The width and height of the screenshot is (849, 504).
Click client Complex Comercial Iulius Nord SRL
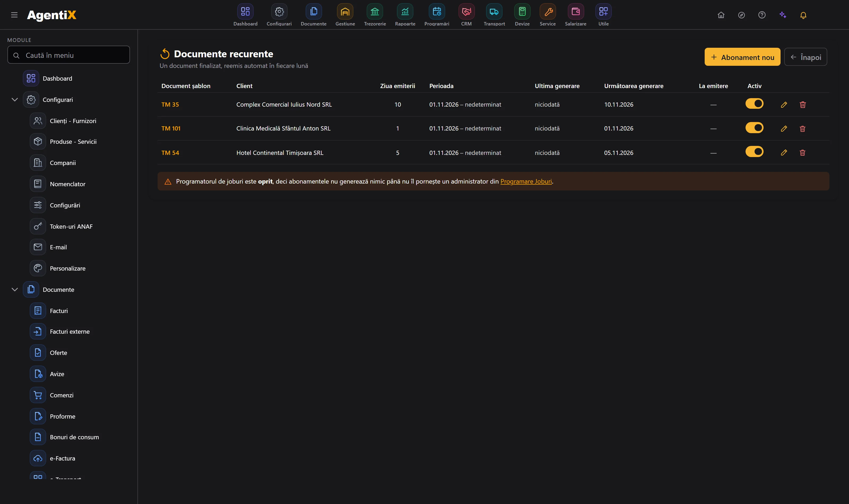pyautogui.click(x=284, y=105)
